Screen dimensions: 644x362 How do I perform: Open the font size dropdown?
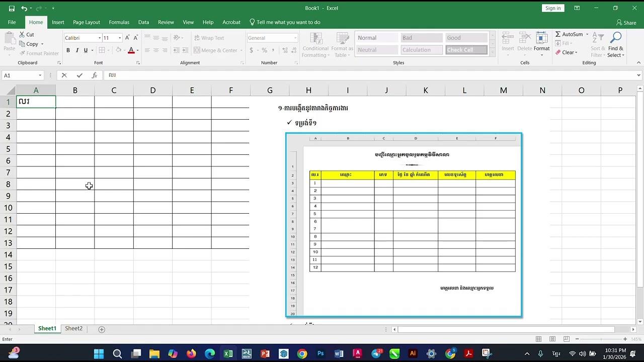[x=120, y=38]
